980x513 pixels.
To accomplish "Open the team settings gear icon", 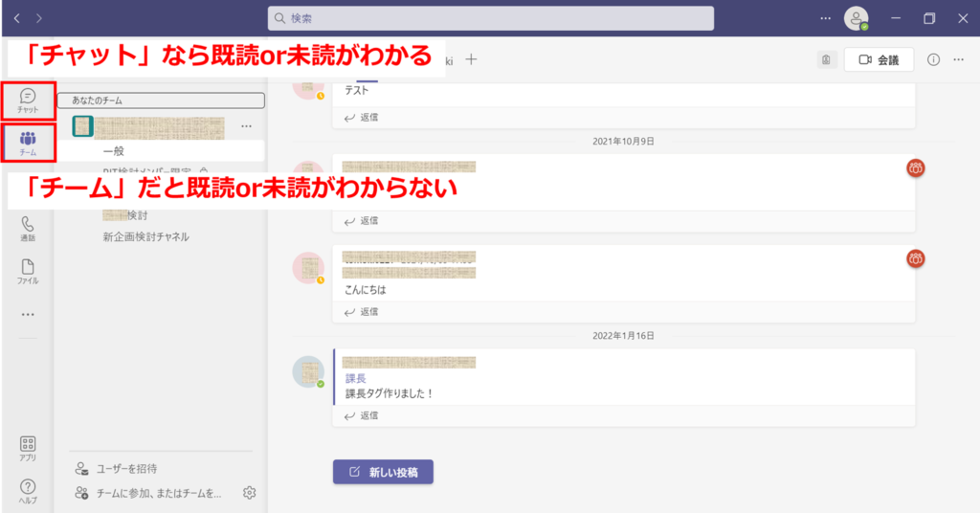I will point(250,493).
